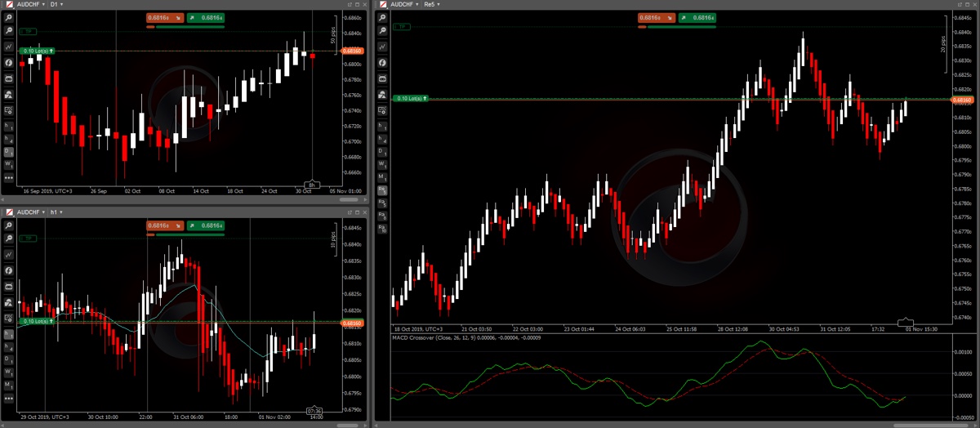Open chart type selector in h1 chart
980x428 pixels.
pos(8,254)
